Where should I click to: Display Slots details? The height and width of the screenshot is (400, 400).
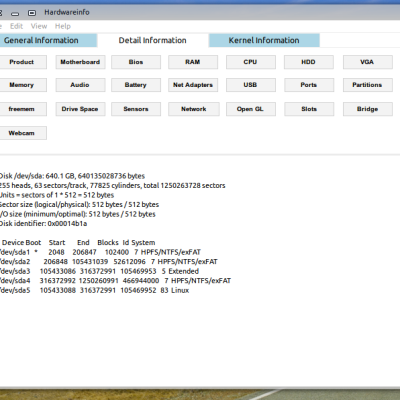(x=309, y=109)
